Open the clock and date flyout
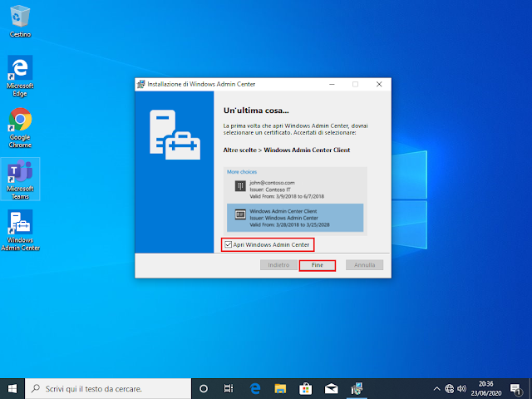The image size is (532, 399). point(485,388)
